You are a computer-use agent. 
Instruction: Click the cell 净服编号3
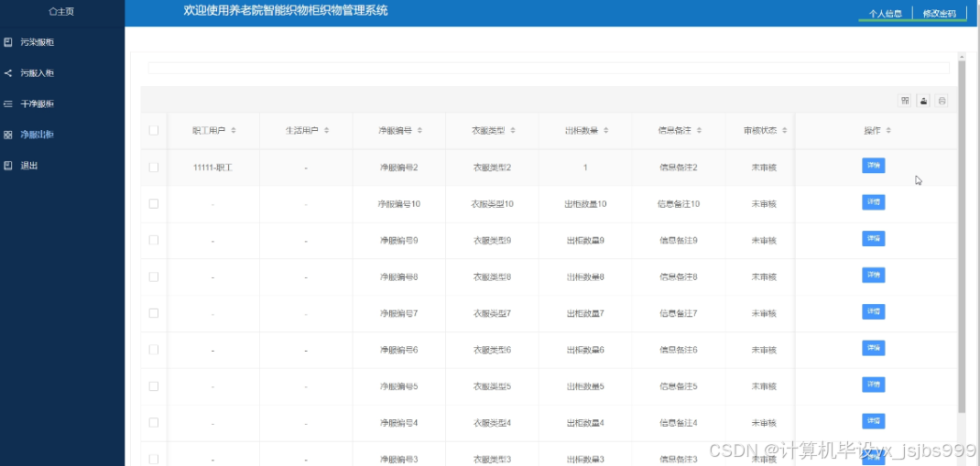tap(398, 459)
